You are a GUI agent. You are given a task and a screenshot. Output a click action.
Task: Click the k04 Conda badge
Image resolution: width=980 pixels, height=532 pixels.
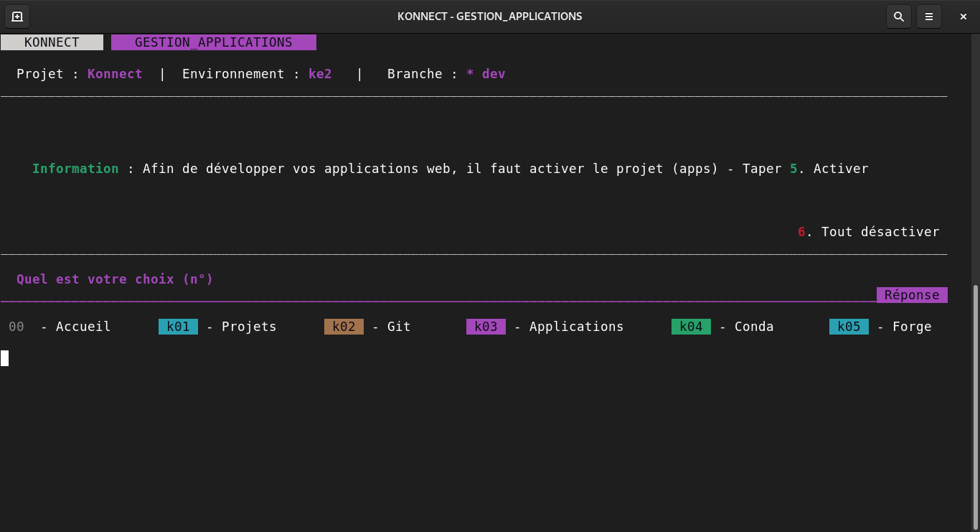(x=691, y=327)
